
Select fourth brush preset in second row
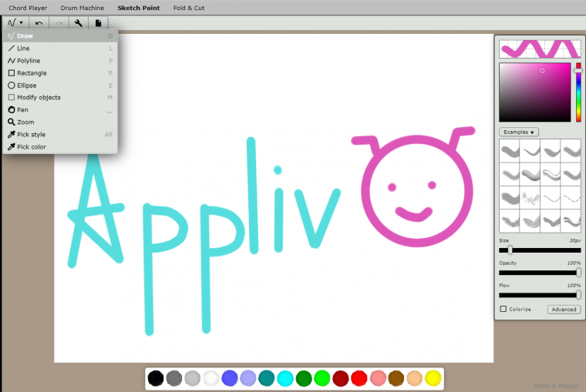coord(571,174)
